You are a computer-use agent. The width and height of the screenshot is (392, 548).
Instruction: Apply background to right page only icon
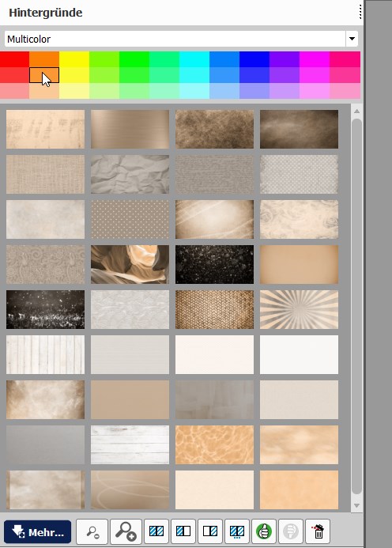[x=210, y=531]
